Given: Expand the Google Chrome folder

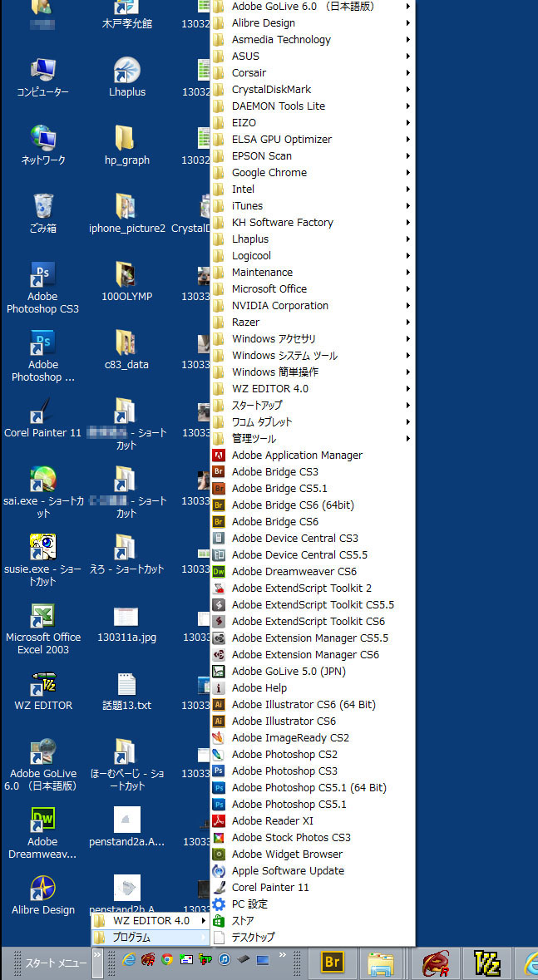Looking at the screenshot, I should tap(313, 173).
